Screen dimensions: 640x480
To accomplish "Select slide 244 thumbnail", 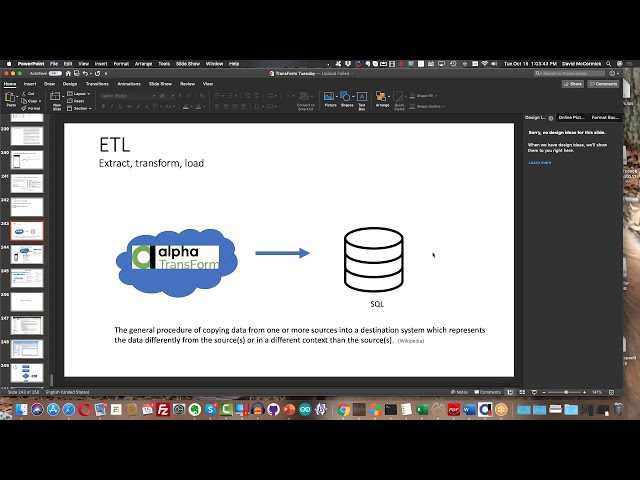I will pyautogui.click(x=27, y=254).
